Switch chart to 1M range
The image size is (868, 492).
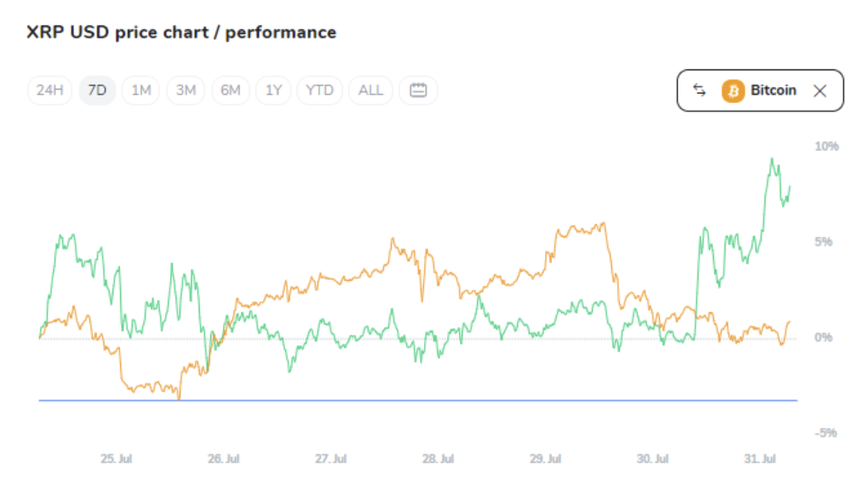click(141, 90)
